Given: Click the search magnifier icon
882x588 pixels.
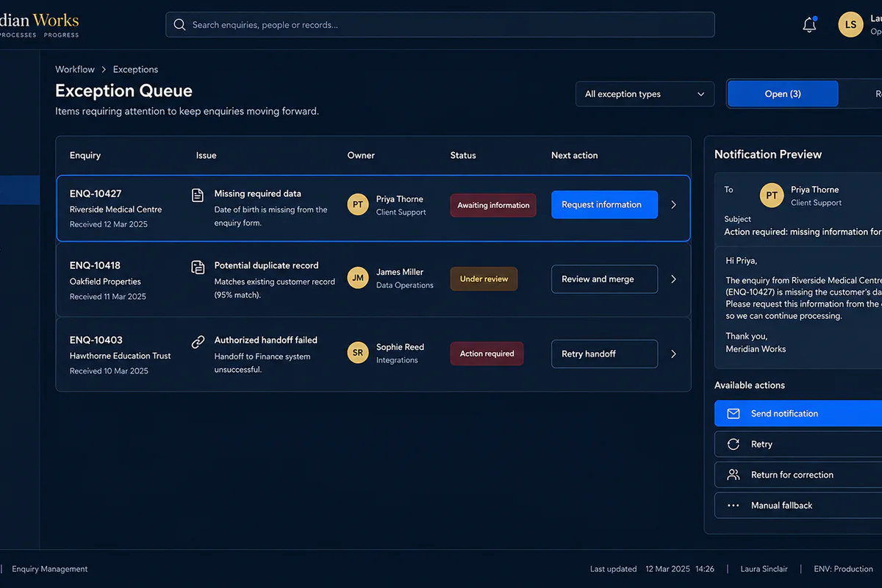Looking at the screenshot, I should point(179,24).
